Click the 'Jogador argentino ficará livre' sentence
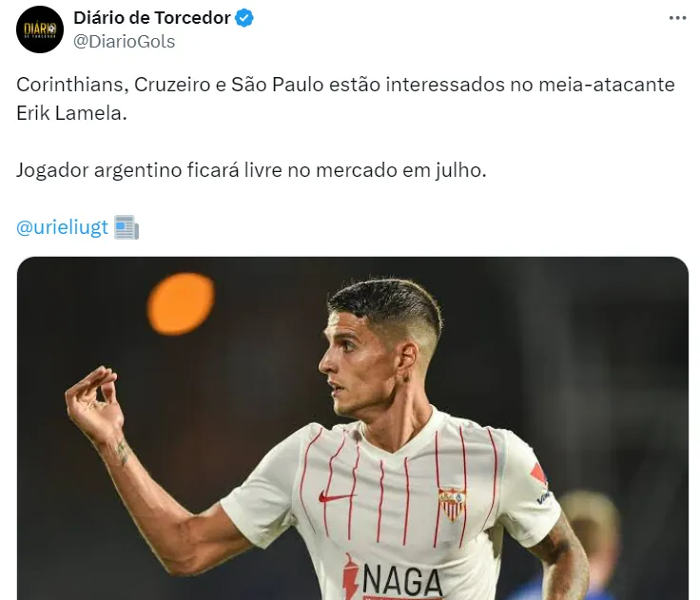Viewport: 700px width, 600px height. click(x=251, y=170)
